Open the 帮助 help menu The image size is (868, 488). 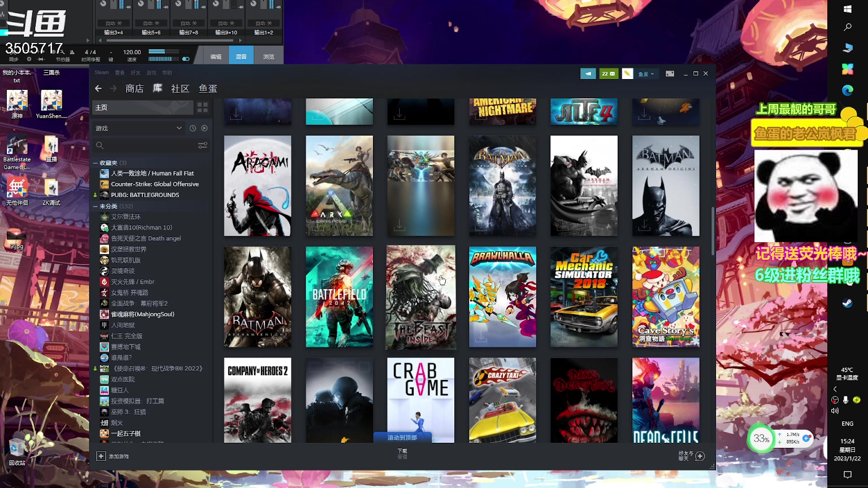point(167,72)
